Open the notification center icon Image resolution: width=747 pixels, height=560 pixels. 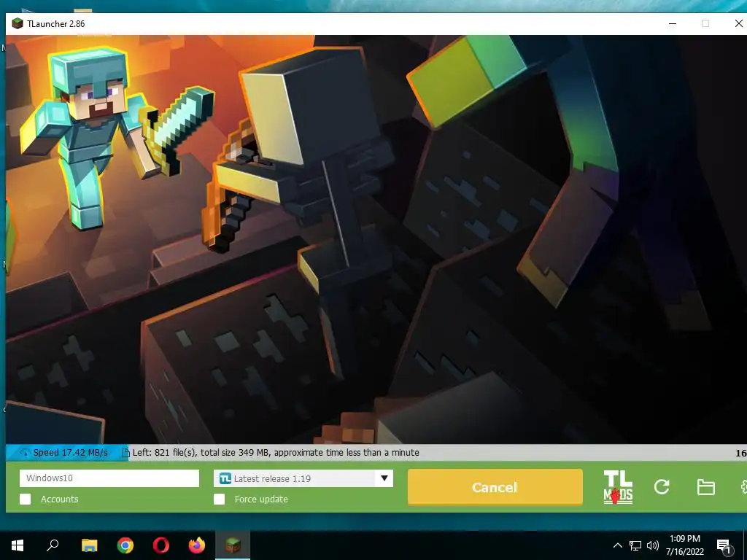pyautogui.click(x=724, y=545)
